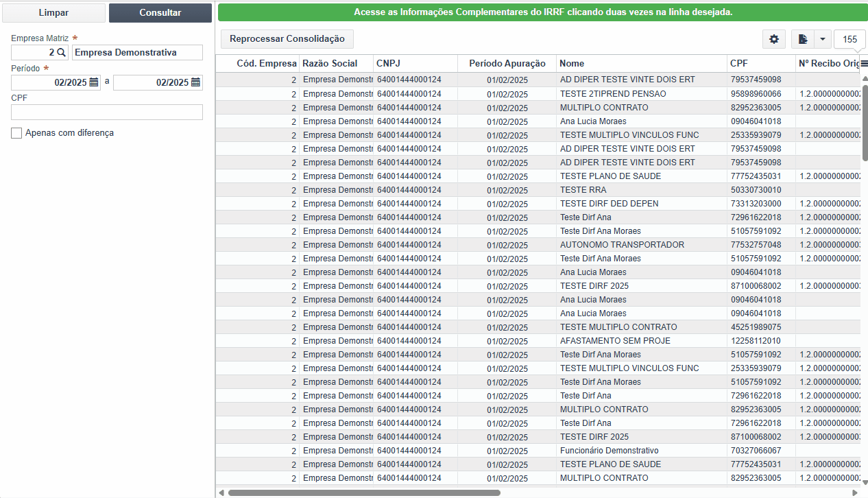Open the settings gear icon
The image size is (868, 498).
click(x=774, y=39)
